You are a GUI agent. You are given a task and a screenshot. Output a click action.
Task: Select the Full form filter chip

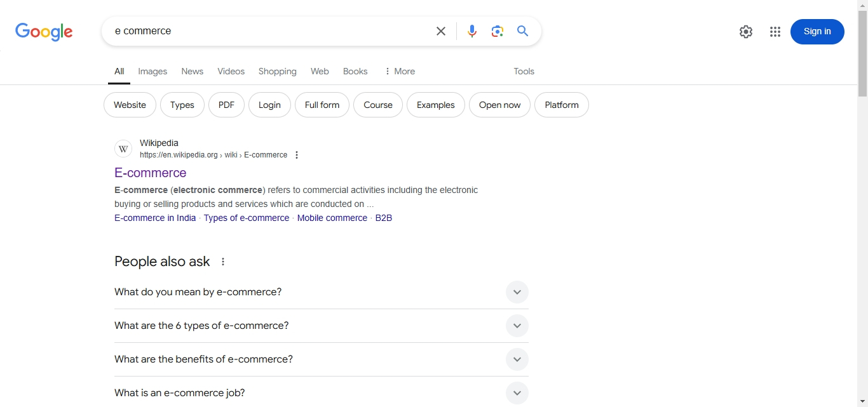click(322, 105)
